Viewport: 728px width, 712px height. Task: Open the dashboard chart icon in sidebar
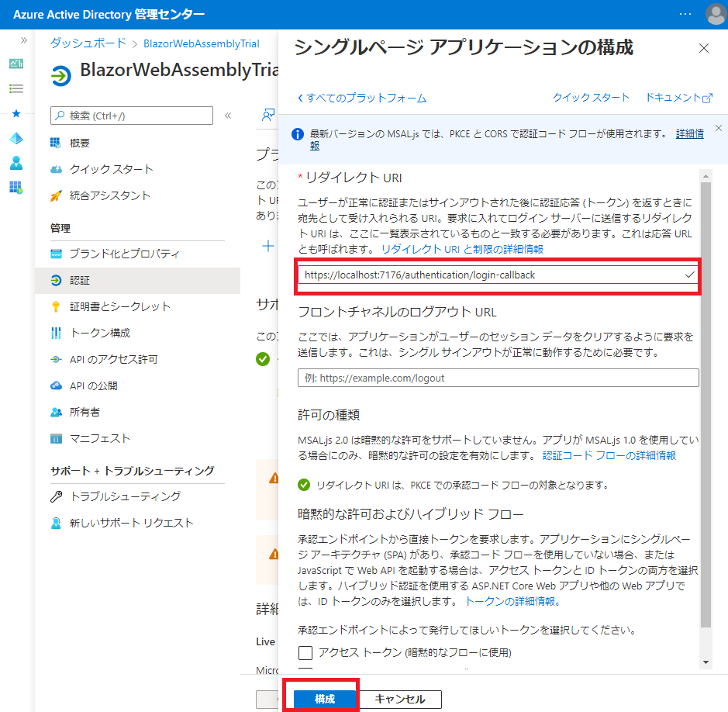16,64
